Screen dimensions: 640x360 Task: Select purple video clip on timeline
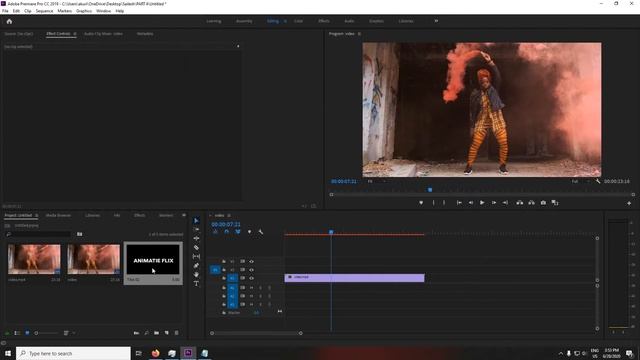(354, 278)
